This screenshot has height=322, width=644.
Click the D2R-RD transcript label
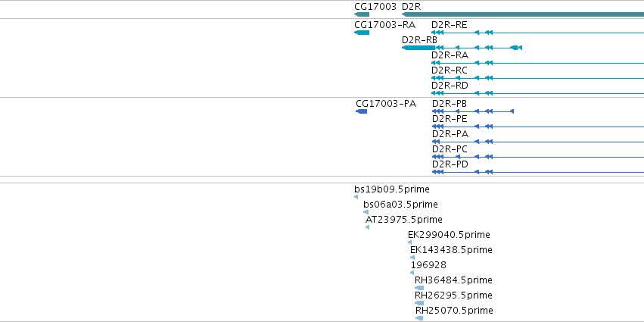(450, 86)
